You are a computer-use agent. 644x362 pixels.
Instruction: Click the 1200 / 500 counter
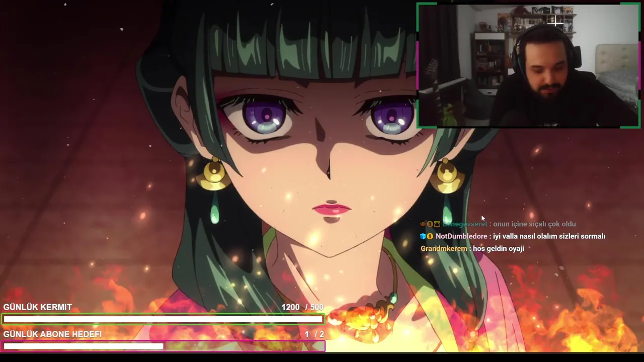coord(302,307)
